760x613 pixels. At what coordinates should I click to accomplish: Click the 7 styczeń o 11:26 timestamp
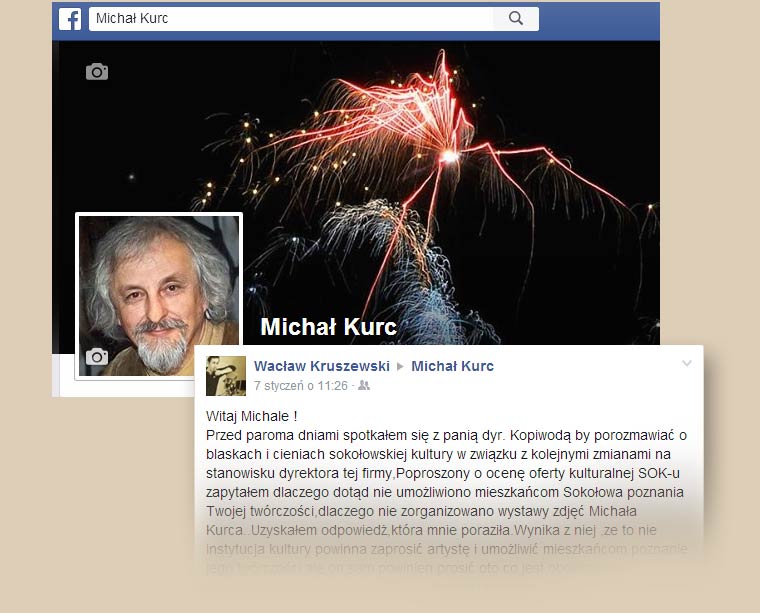[x=301, y=386]
